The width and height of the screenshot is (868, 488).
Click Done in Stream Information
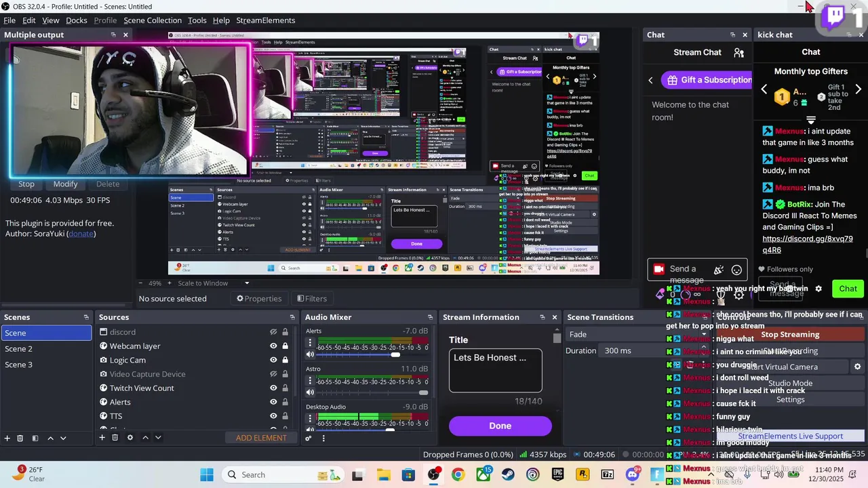pos(500,426)
